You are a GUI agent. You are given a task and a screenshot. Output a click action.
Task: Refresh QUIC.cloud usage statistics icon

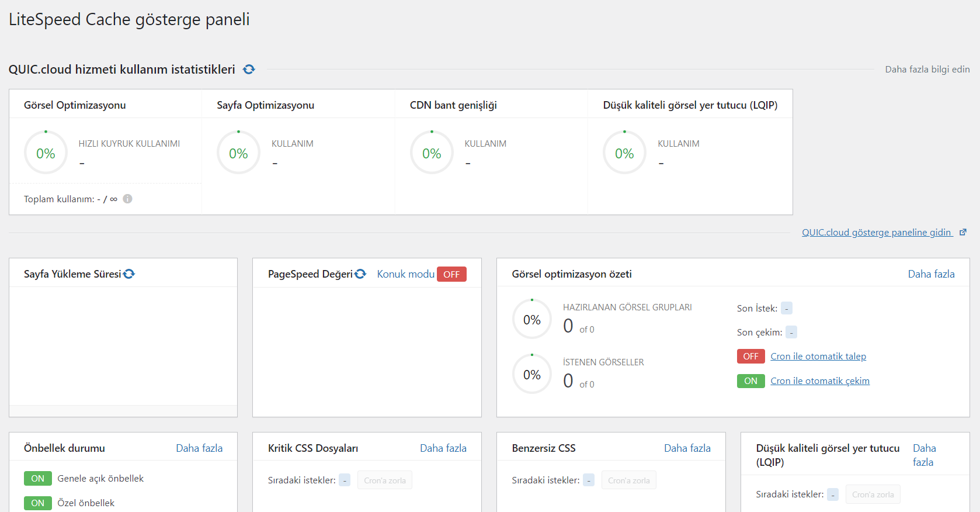tap(249, 70)
